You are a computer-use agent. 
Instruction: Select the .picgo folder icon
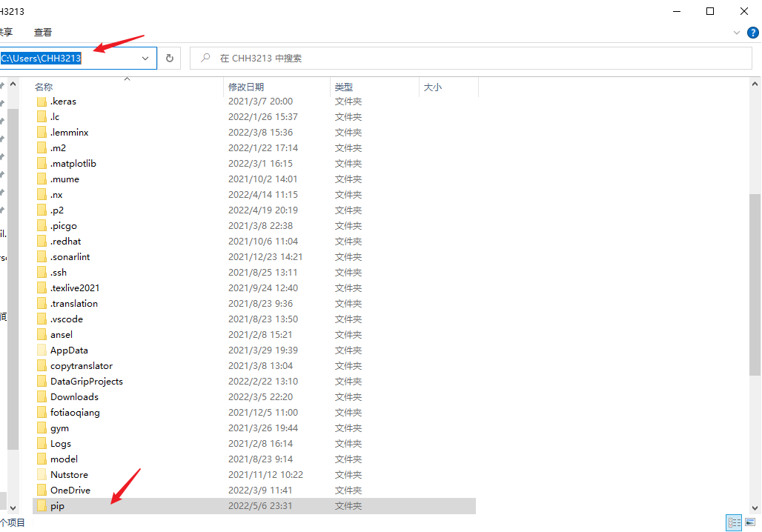[x=42, y=226]
